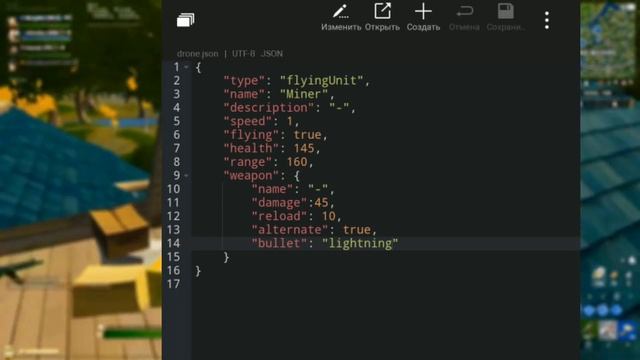The image size is (640, 360).
Task: Place cursor on "name": "Miner" line
Action: click(279, 94)
